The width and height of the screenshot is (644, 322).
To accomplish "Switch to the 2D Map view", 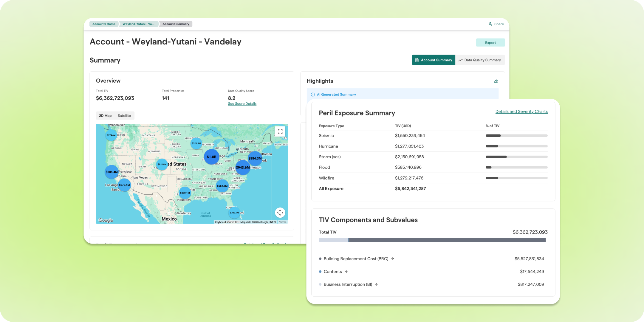I will [x=105, y=116].
